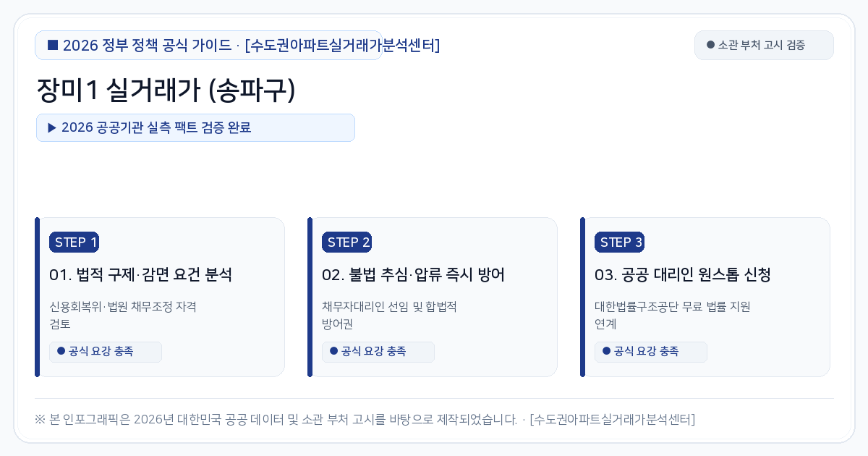Click the 공식 요강 충족 tag in step 1 card
Screen dimensions: 868x456
(106, 352)
